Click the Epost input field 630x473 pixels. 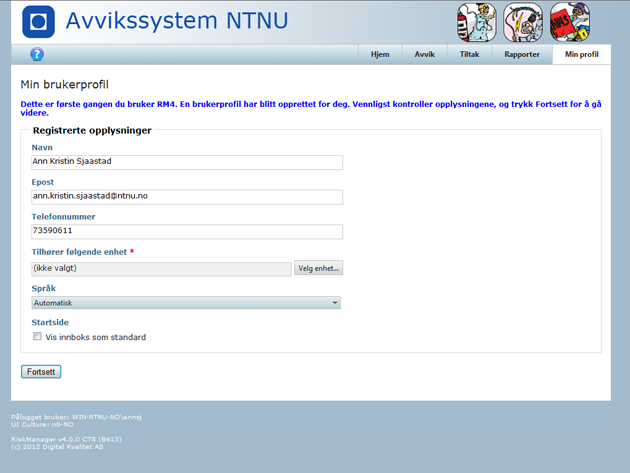click(187, 197)
